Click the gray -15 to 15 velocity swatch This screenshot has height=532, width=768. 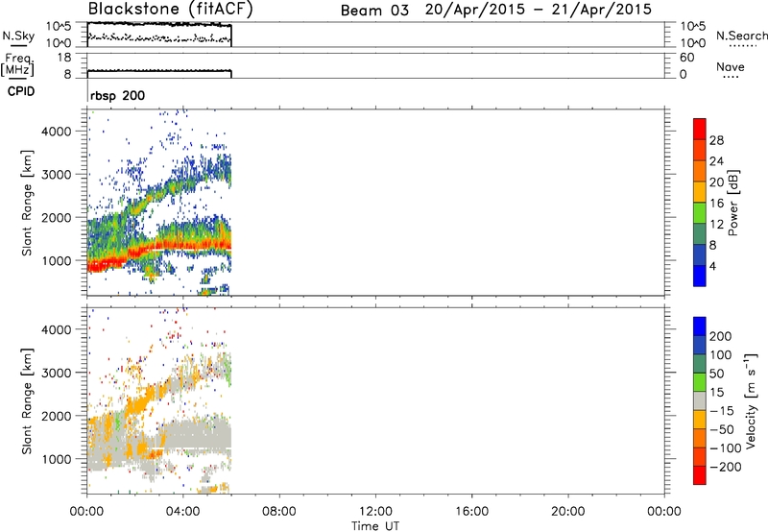click(700, 400)
